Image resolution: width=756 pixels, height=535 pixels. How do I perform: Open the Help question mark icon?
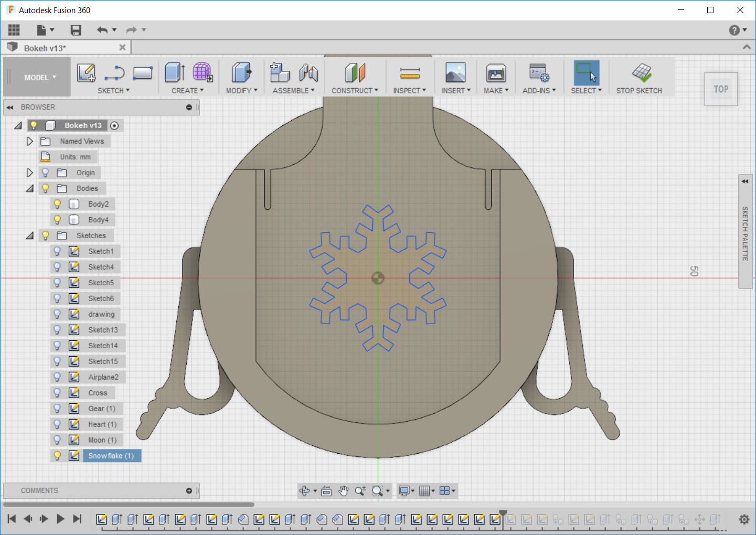pos(734,30)
